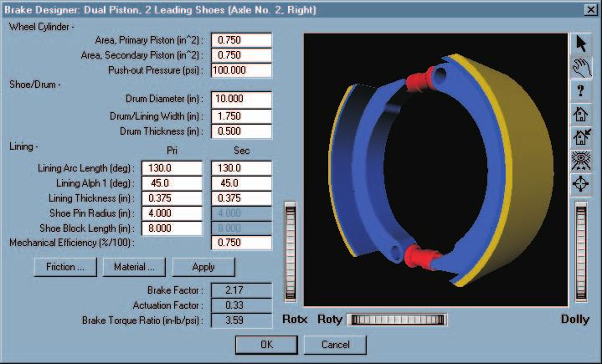Image resolution: width=602 pixels, height=364 pixels.
Task: Click the Brake Torque Ratio value 3.59
Action: 241,320
